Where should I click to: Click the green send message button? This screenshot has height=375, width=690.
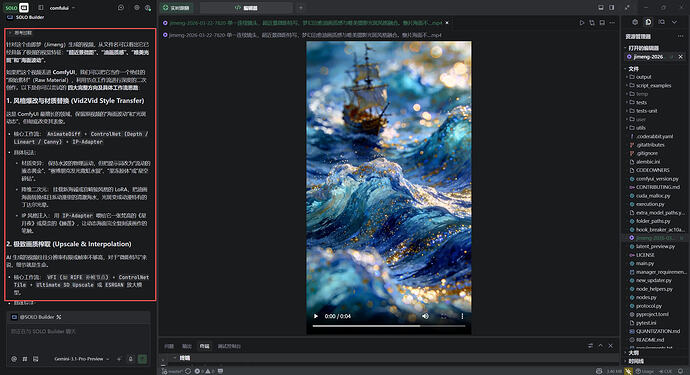(x=143, y=359)
